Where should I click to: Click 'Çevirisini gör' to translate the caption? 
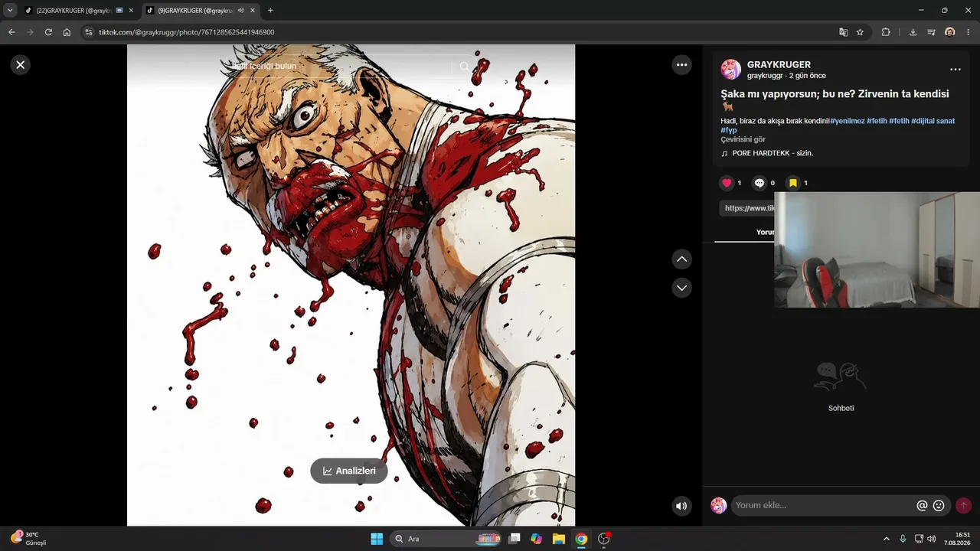[743, 139]
